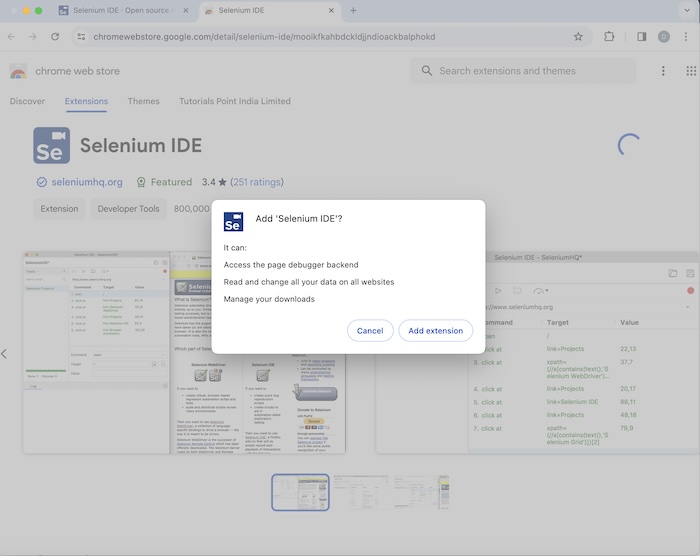
Task: Click the Selenium IDE heading text
Action: coord(141,145)
